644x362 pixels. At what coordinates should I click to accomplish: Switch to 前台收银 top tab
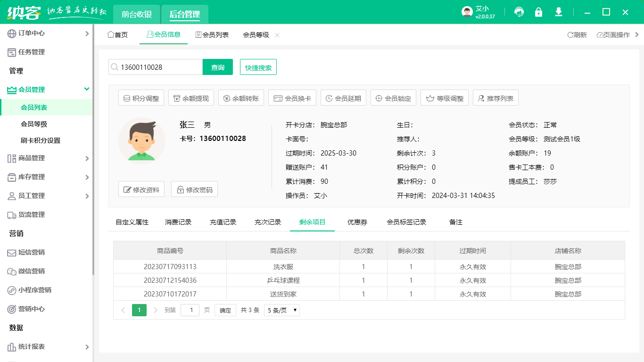[x=137, y=14]
